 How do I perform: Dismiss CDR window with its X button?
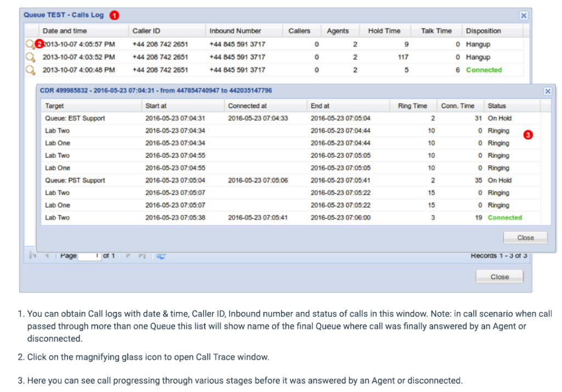[547, 91]
